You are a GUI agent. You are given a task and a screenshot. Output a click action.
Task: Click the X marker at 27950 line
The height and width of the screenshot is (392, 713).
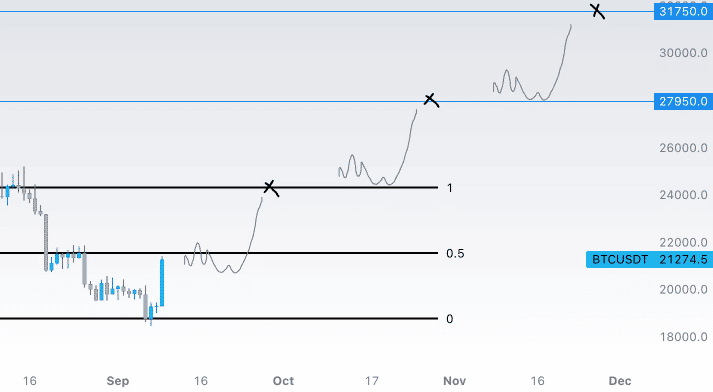coord(431,100)
